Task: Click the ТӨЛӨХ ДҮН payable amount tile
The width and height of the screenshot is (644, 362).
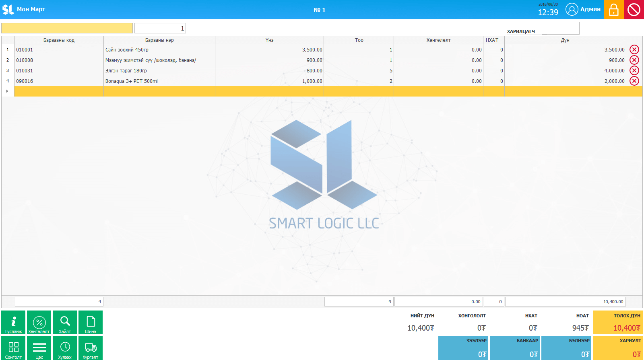Action: (x=618, y=322)
